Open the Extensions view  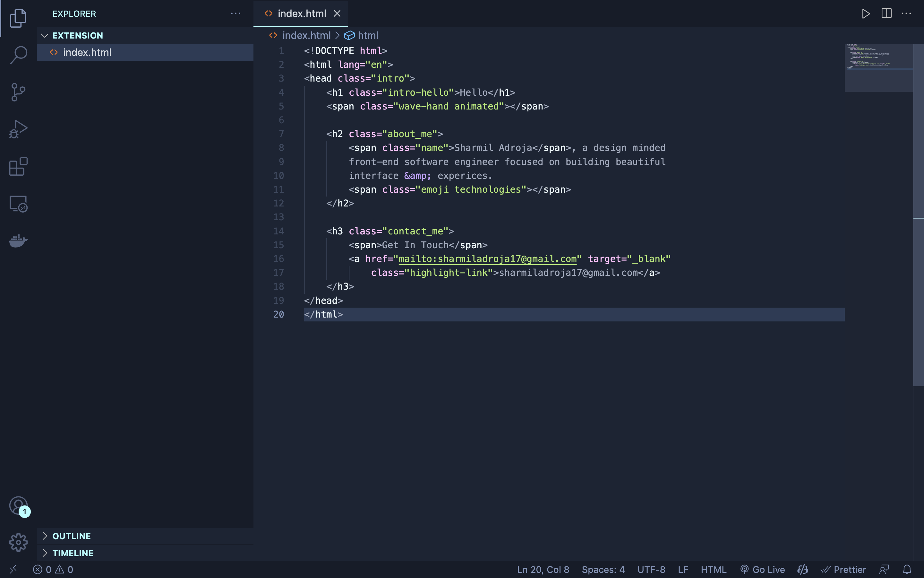(x=18, y=166)
